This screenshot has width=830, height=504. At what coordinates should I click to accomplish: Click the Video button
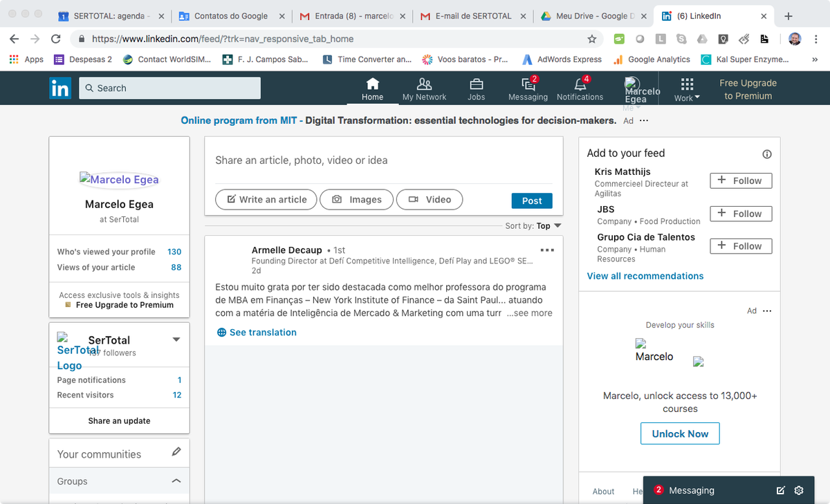click(x=430, y=200)
